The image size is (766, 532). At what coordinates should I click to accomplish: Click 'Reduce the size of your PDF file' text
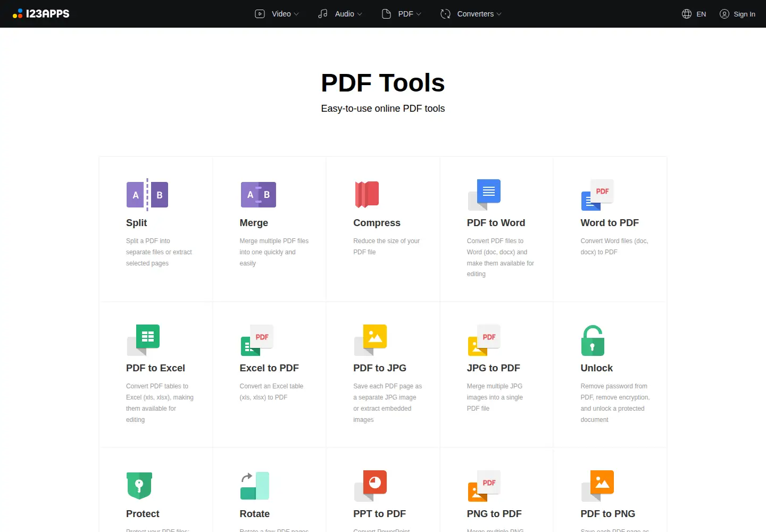click(387, 246)
